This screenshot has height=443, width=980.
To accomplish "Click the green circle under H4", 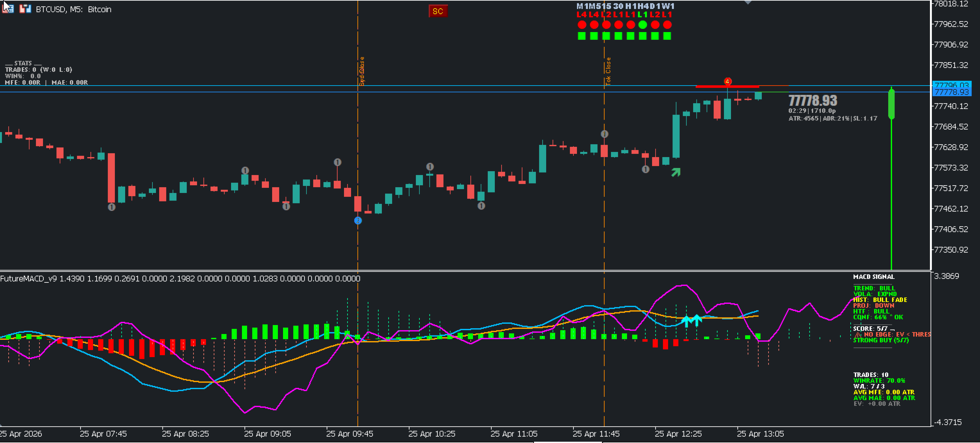I will (x=642, y=24).
